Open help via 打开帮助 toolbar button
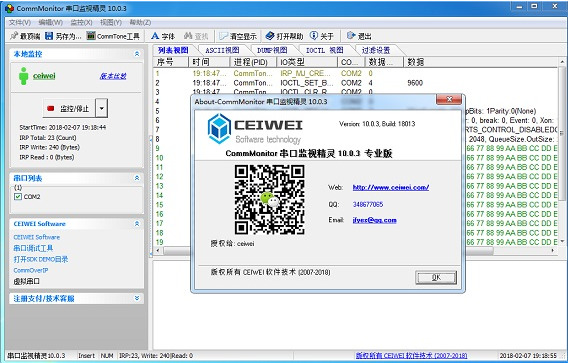Image resolution: width=568 pixels, height=363 pixels. coord(284,36)
